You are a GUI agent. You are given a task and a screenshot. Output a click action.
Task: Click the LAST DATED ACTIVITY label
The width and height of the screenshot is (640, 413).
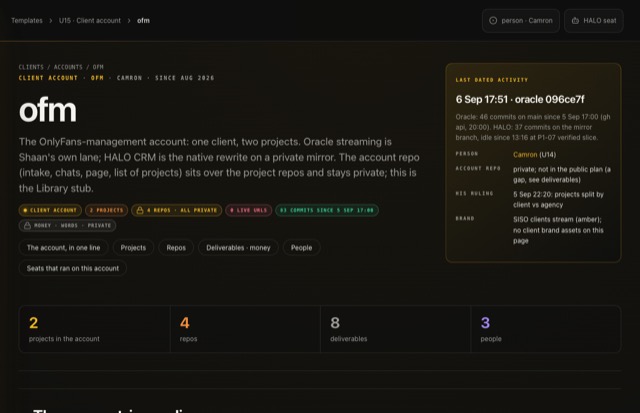491,80
